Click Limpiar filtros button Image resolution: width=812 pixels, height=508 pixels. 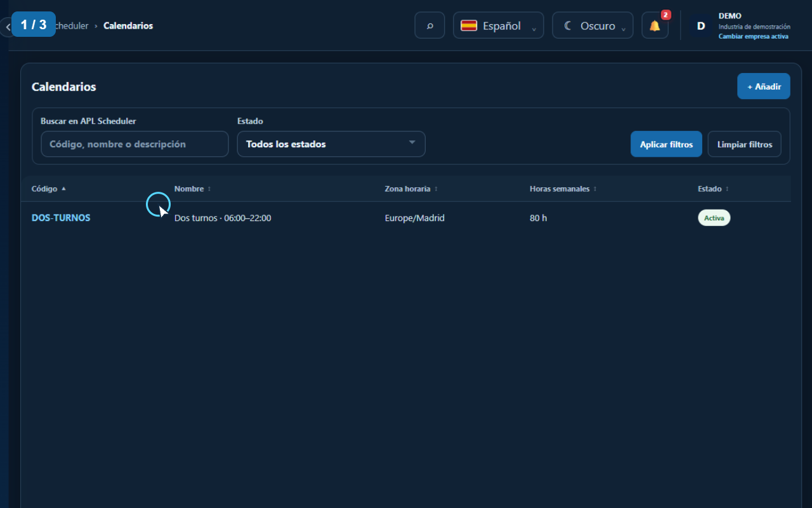[x=745, y=144]
